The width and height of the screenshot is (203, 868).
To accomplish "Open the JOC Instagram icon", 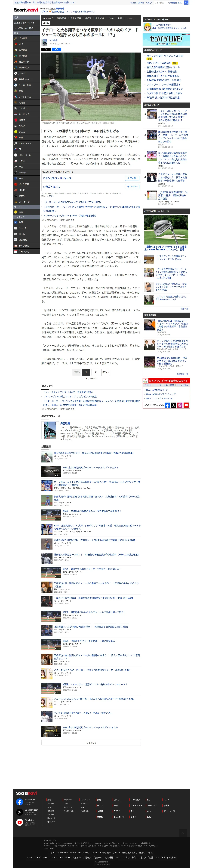I will point(180,405).
